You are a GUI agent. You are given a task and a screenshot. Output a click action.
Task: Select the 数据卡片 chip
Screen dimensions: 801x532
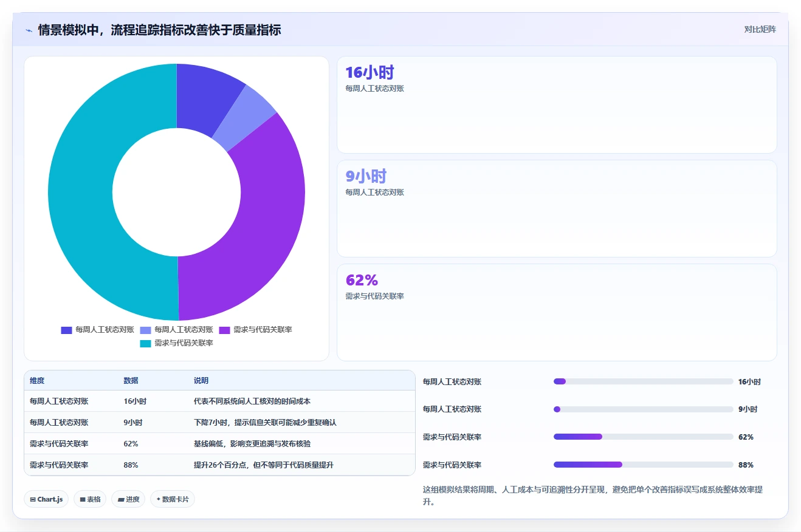173,499
